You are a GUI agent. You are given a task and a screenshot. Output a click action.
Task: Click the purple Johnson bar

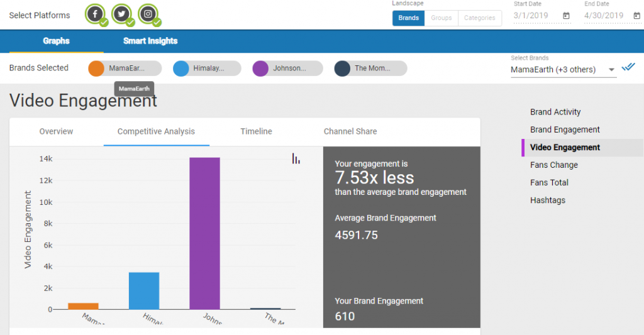click(x=204, y=233)
